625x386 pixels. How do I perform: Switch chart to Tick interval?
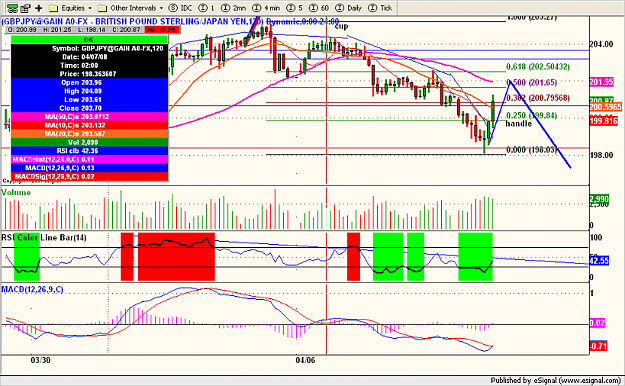point(380,8)
